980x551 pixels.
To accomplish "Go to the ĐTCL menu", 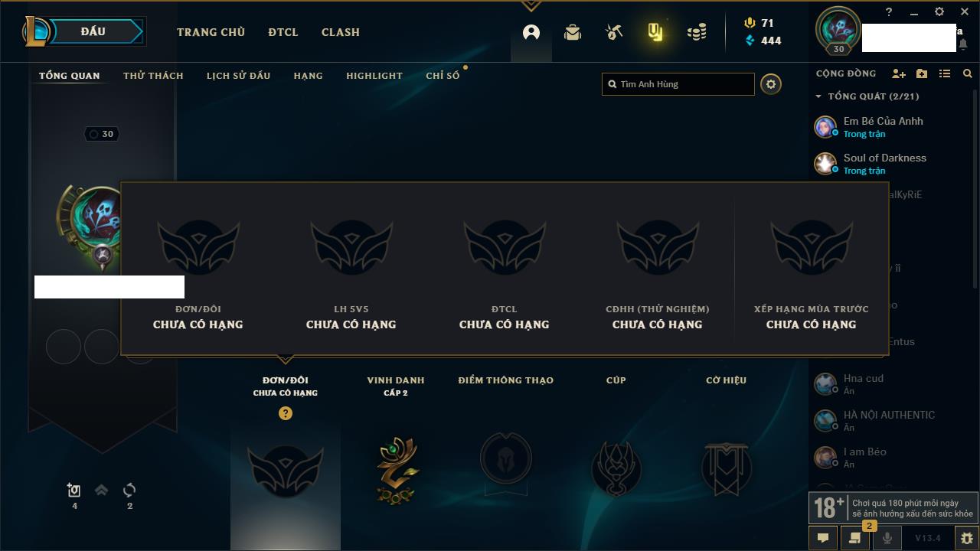I will (283, 32).
